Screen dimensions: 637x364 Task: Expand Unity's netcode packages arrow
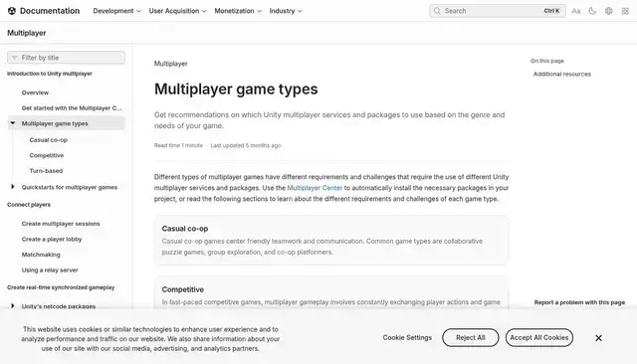coord(13,305)
